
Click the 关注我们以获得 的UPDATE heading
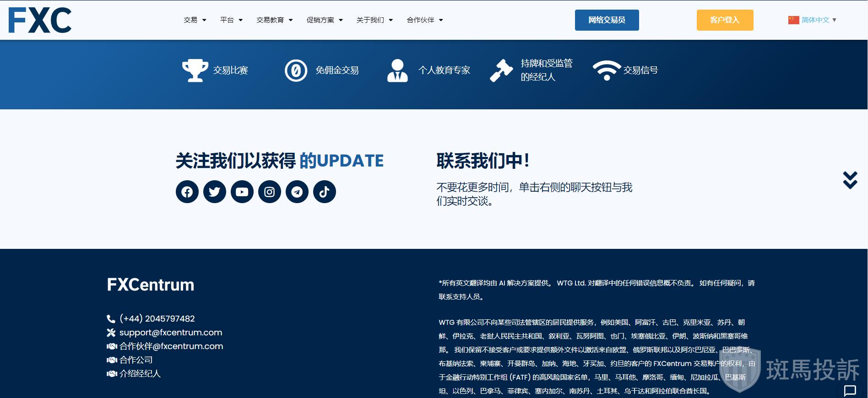[x=280, y=161]
